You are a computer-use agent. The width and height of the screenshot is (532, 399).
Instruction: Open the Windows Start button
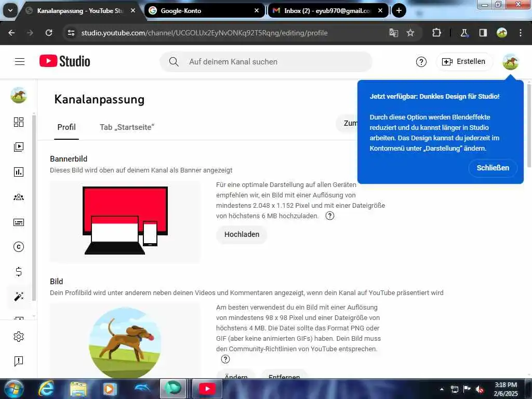14,389
